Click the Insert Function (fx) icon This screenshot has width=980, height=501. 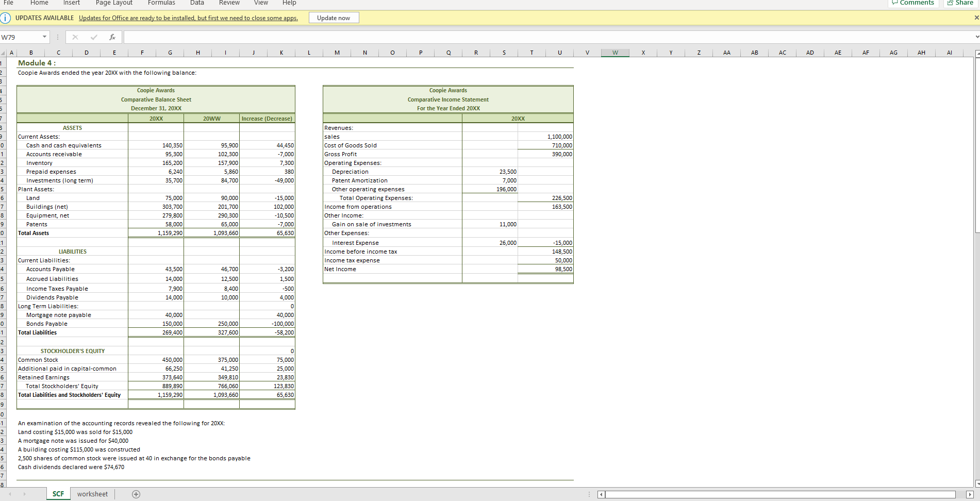point(112,37)
